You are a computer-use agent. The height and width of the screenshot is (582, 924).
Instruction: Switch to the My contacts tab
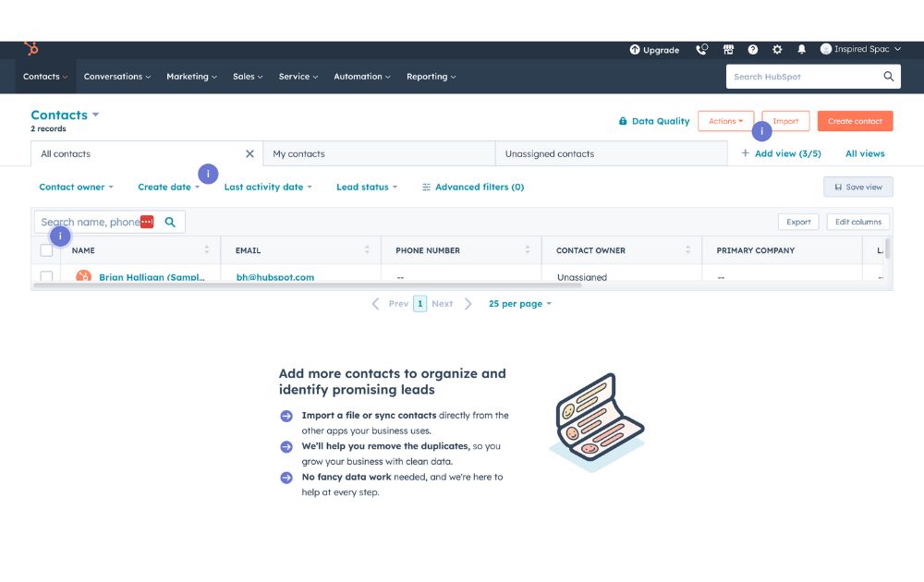379,153
